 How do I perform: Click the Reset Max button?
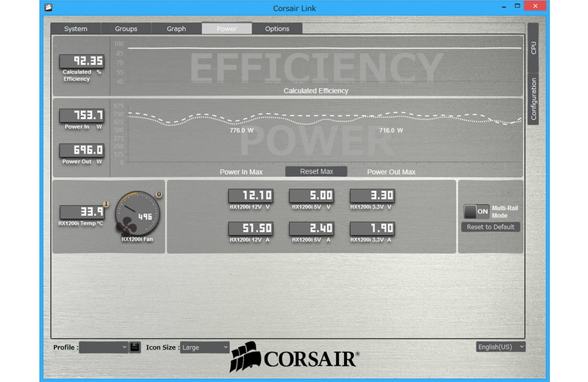coord(316,171)
